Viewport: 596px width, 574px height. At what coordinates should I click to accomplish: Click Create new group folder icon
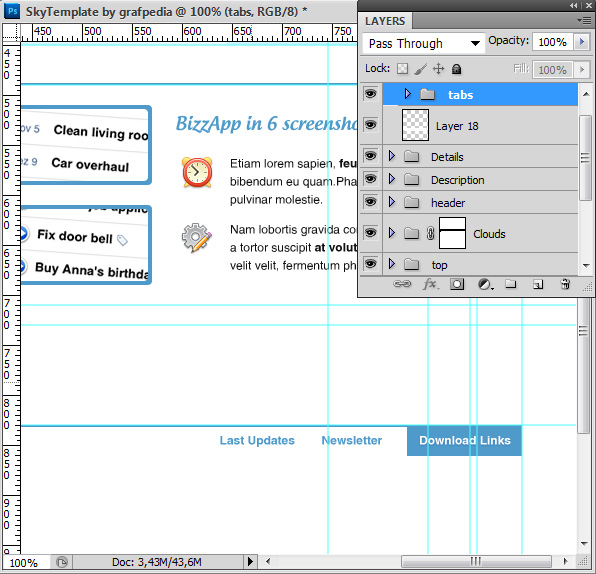click(510, 284)
